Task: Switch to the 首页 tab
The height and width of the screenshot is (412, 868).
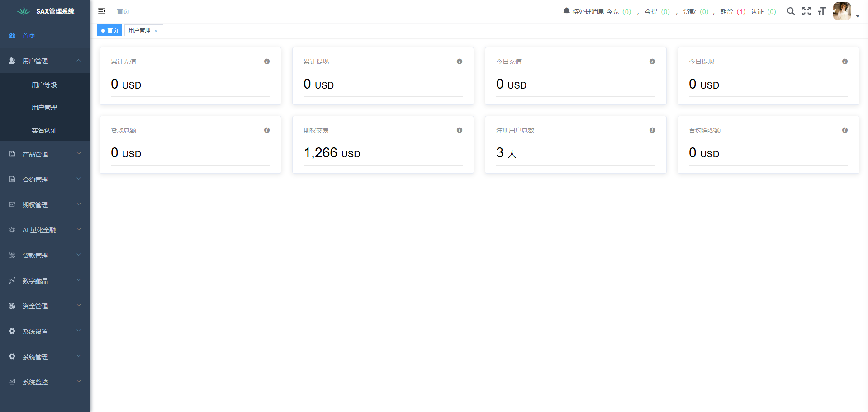Action: click(110, 31)
